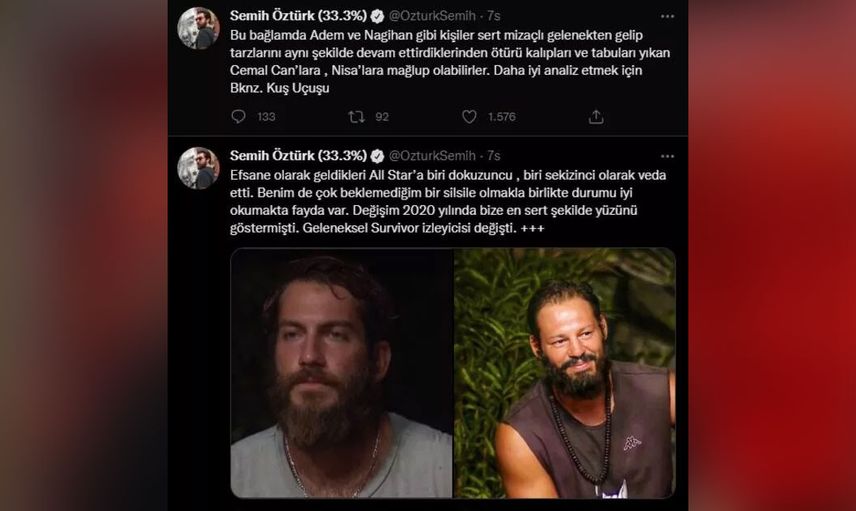This screenshot has height=511, width=856.
Task: Click the 7s timestamp on second tweet
Action: click(494, 156)
